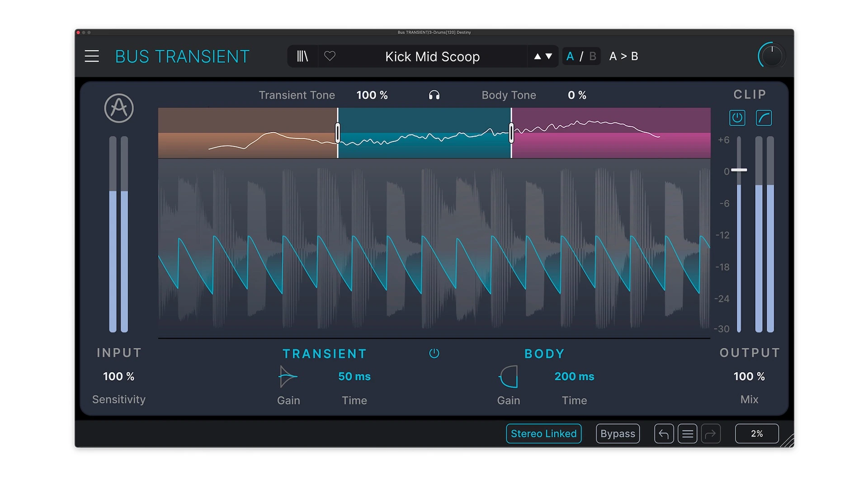
Task: Switch to the B preset slot
Action: pos(593,56)
